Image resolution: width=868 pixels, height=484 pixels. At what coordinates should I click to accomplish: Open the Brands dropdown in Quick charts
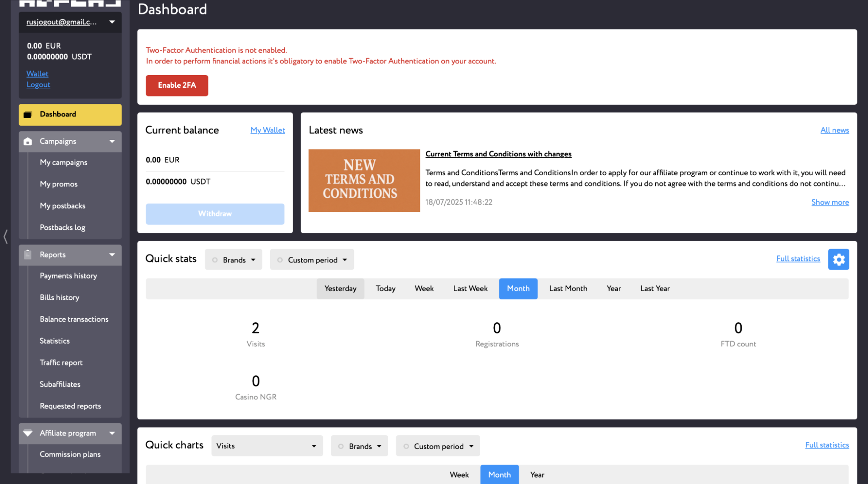[360, 446]
